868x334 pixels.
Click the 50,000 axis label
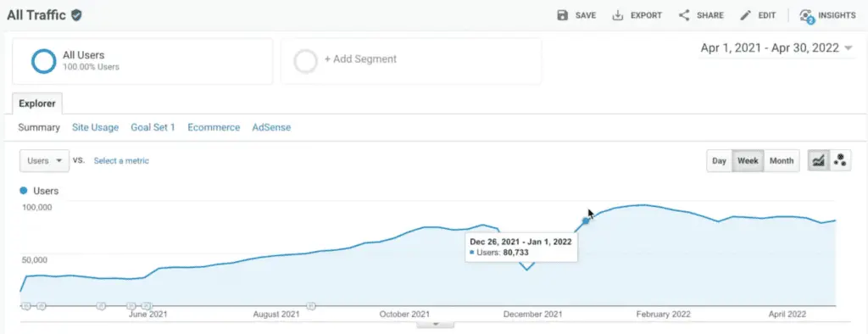click(34, 259)
